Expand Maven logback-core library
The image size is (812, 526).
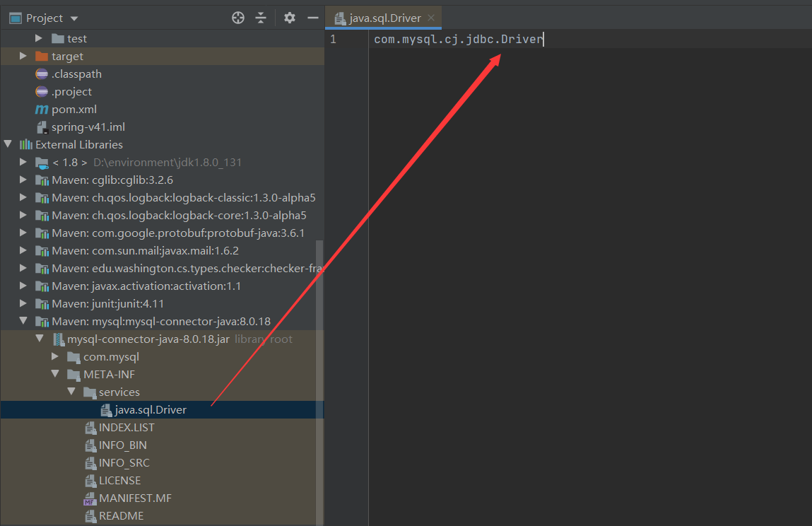pos(23,214)
